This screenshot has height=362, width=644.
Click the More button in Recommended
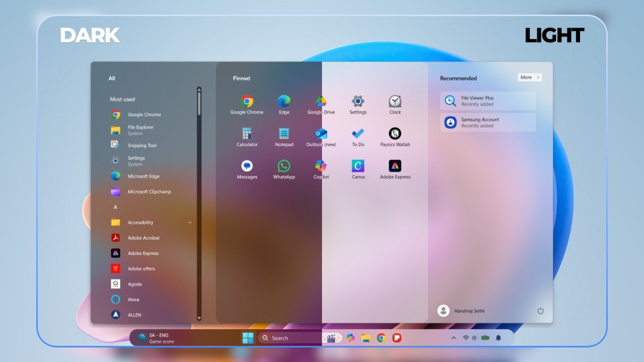530,77
